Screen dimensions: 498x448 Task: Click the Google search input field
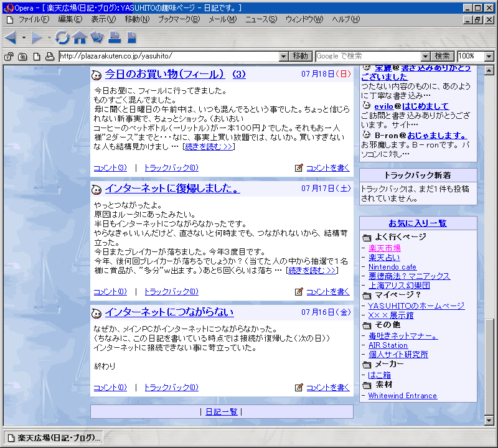[369, 57]
